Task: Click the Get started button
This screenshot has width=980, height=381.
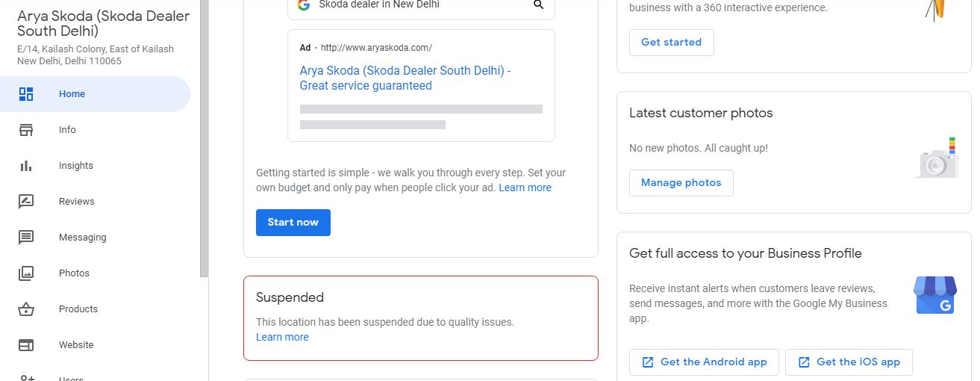Action: pos(671,43)
